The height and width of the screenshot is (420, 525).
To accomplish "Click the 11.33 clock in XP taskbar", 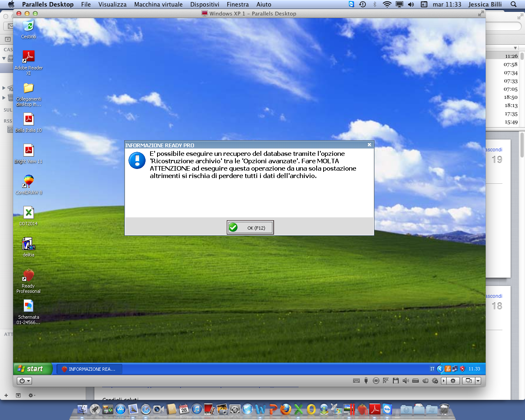I will click(474, 369).
